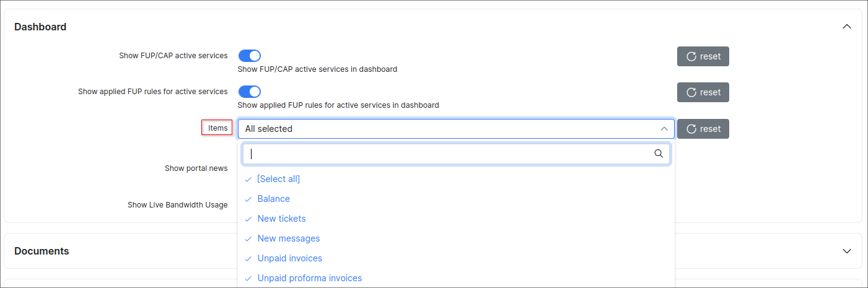Click the Show portal news label
Screen dimensions: 868x288
coord(196,168)
